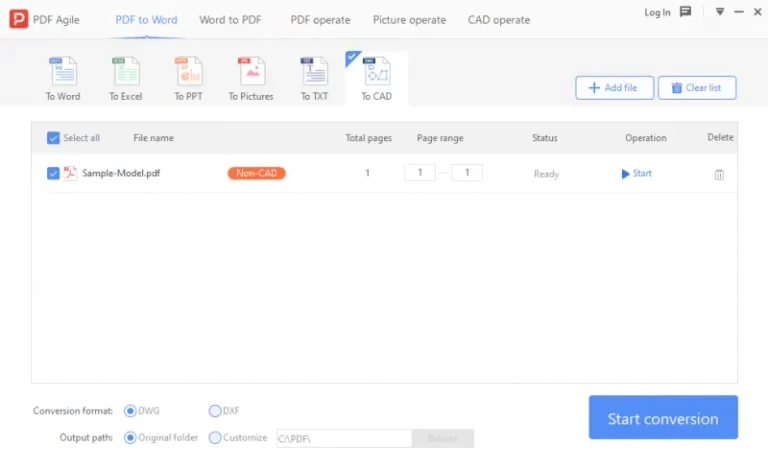Click the PDF icon next to Sample-Model.pdf
The width and height of the screenshot is (768, 469).
[70, 173]
